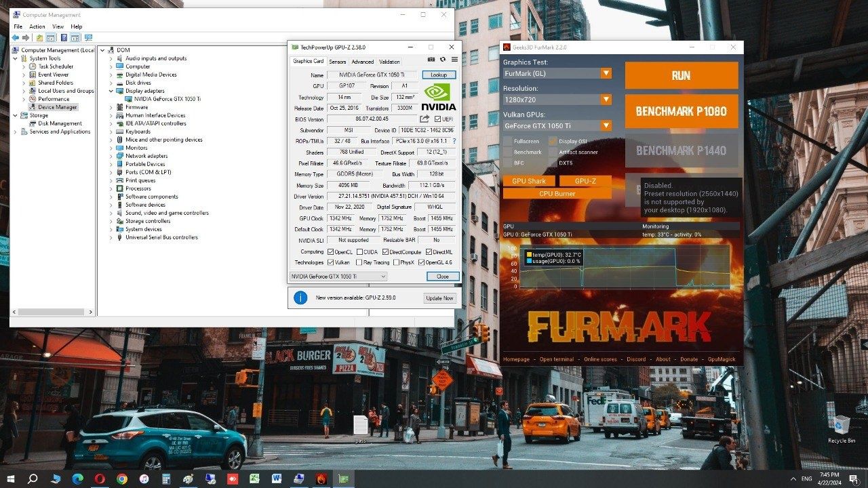Switch to GPU-Z via its green taskbar icon

[343, 479]
